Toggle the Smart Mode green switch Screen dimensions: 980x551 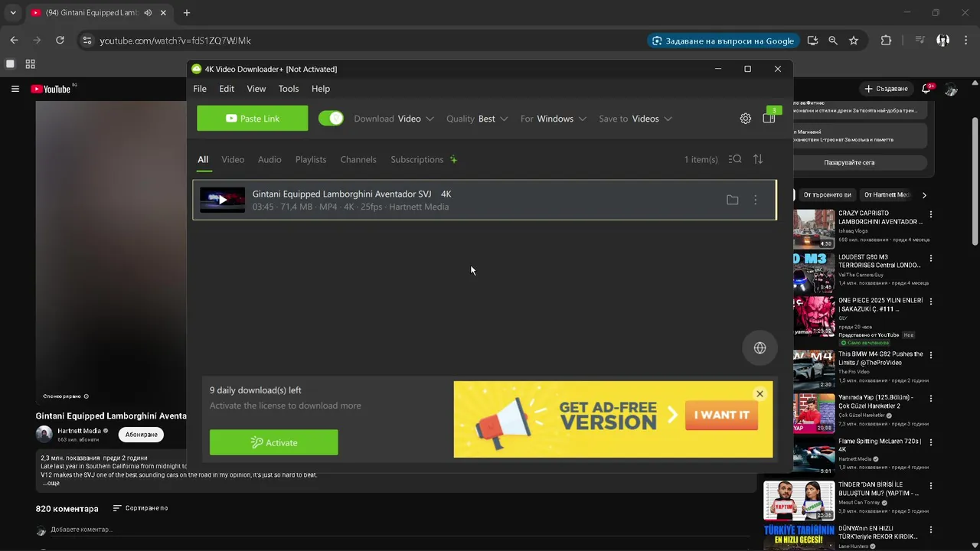[331, 119]
